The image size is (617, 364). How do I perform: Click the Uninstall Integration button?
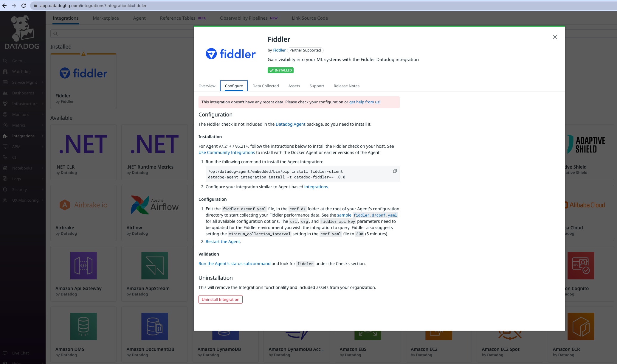pos(220,299)
